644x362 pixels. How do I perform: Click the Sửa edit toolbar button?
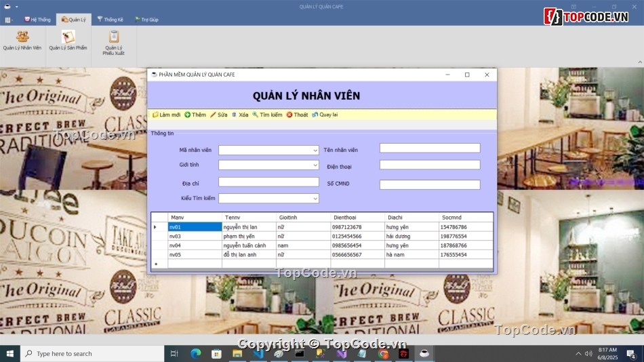[218, 115]
